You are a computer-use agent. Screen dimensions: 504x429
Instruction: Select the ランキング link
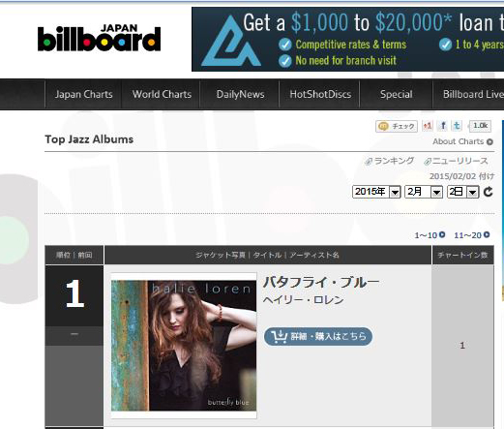click(390, 161)
